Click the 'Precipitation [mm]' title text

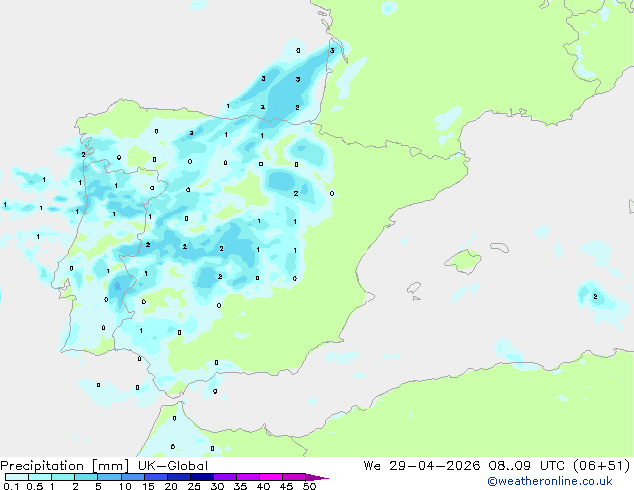[x=65, y=466]
